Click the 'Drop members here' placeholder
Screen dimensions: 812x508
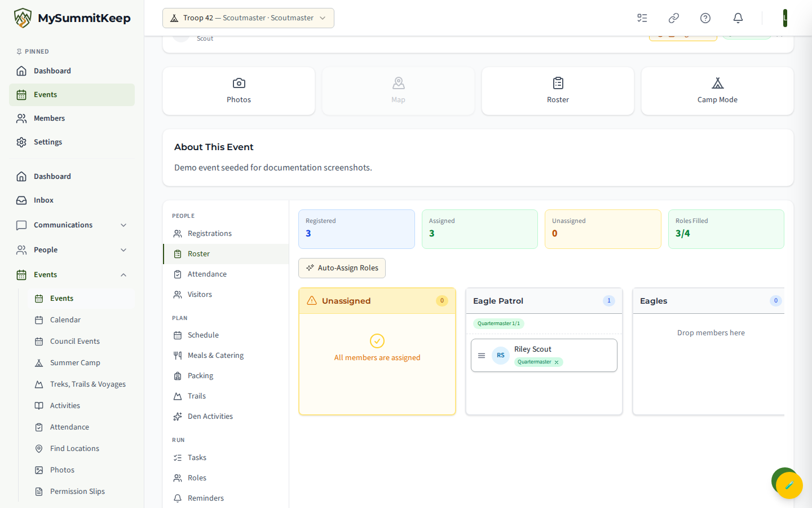[711, 333]
